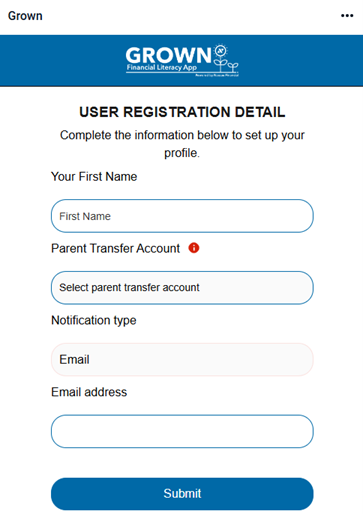
Task: Focus the First Name text field
Action: click(x=182, y=216)
